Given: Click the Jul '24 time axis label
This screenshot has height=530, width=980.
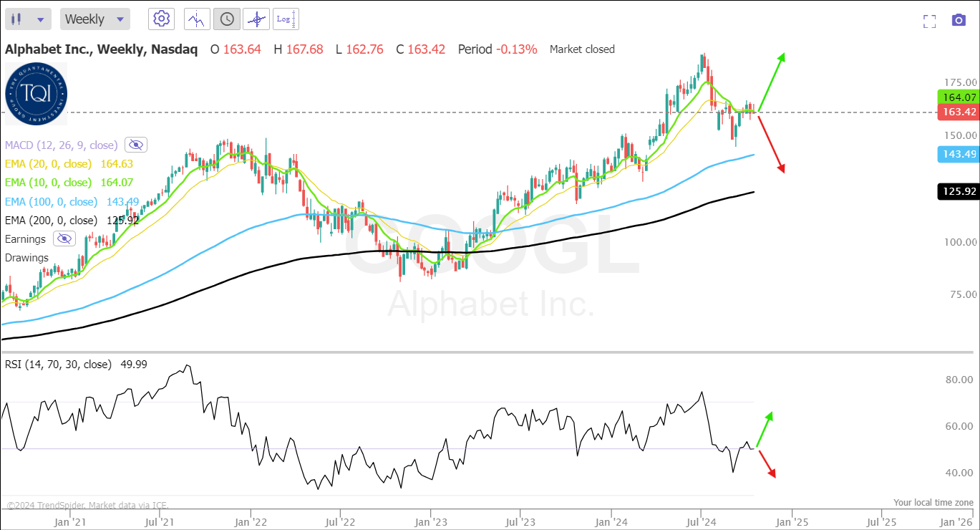Looking at the screenshot, I should 700,522.
